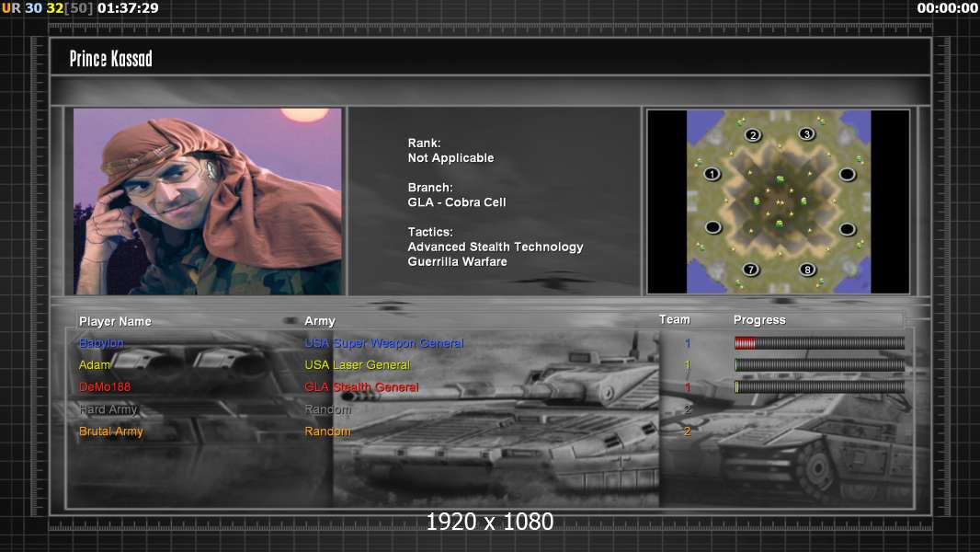The width and height of the screenshot is (980, 552).
Task: Click team number 1 in Adam's row
Action: point(688,364)
